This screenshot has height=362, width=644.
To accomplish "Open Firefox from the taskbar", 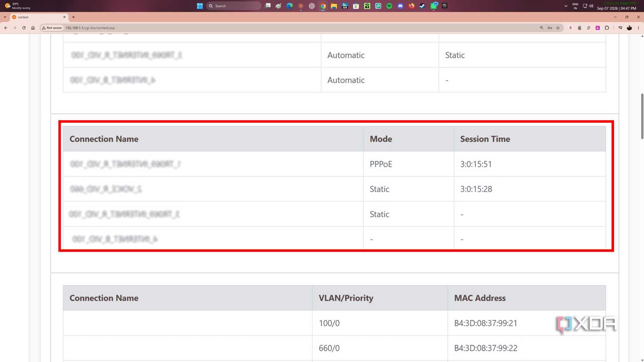I will click(411, 6).
